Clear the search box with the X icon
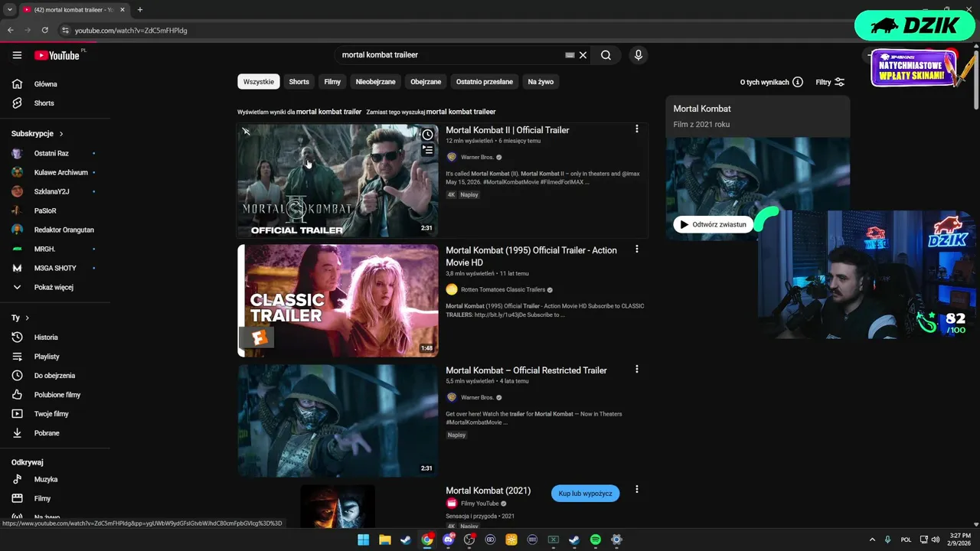Image resolution: width=980 pixels, height=551 pixels. coord(583,55)
